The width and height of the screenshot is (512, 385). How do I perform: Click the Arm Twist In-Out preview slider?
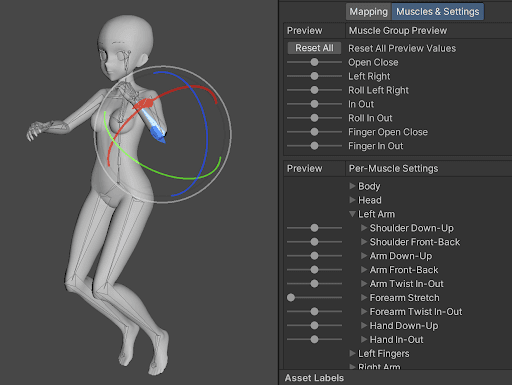314,284
